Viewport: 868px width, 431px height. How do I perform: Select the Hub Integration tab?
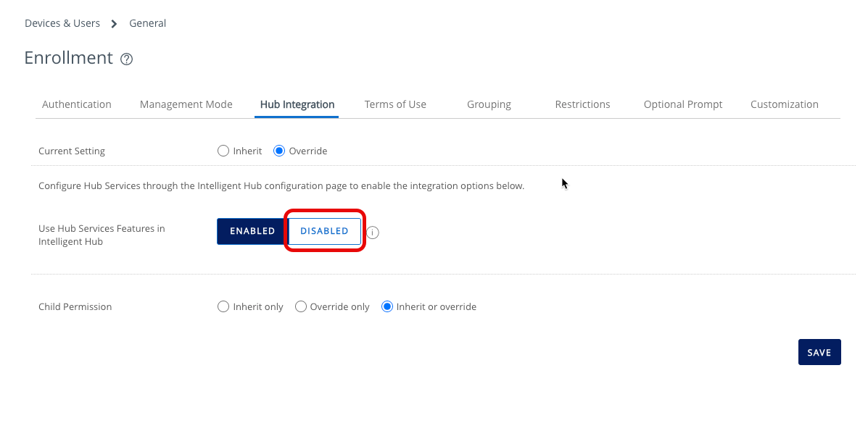[x=296, y=104]
